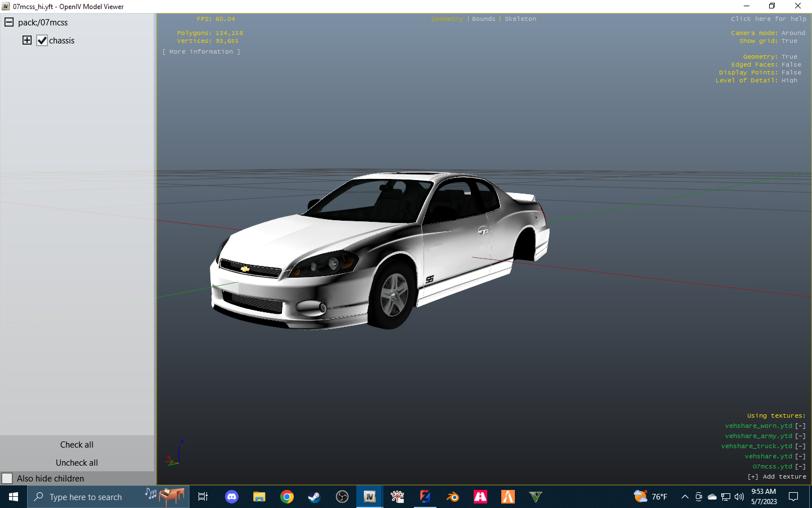
Task: Switch to the Skeleton view
Action: [x=520, y=19]
